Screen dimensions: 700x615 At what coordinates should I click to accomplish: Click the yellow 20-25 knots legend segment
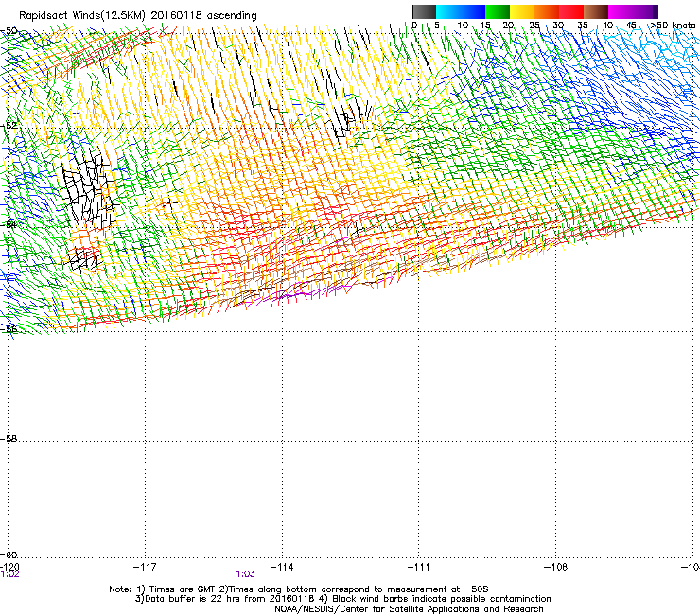tap(522, 11)
